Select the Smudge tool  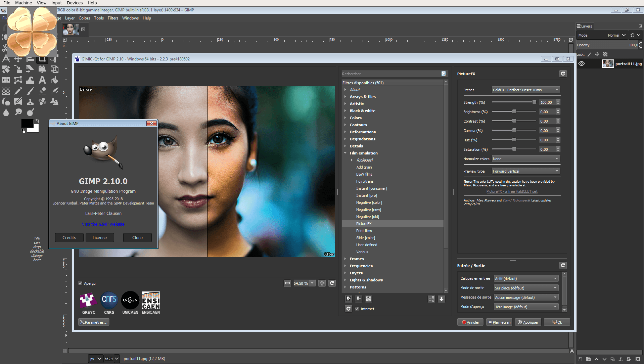tap(18, 112)
